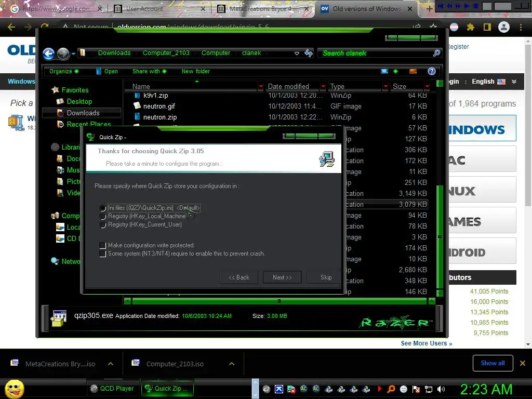The width and height of the screenshot is (532, 399).
Task: Click the media player rewind button
Action: tap(449, 6)
